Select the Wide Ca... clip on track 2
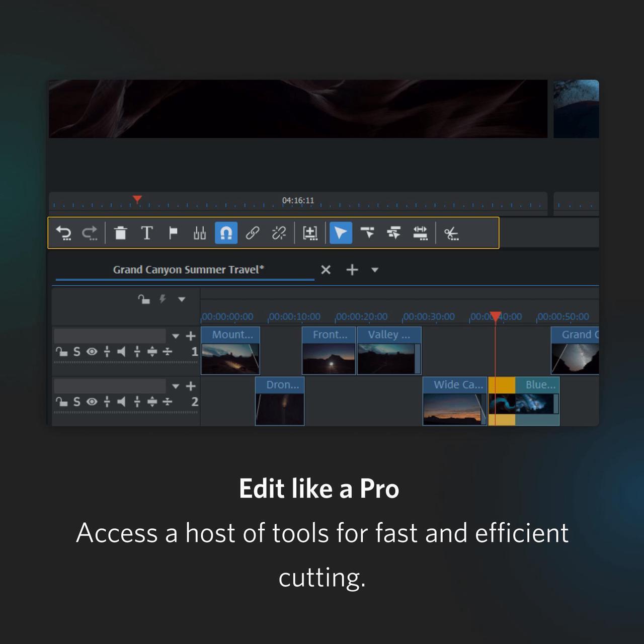Image resolution: width=644 pixels, height=644 pixels. tap(455, 401)
